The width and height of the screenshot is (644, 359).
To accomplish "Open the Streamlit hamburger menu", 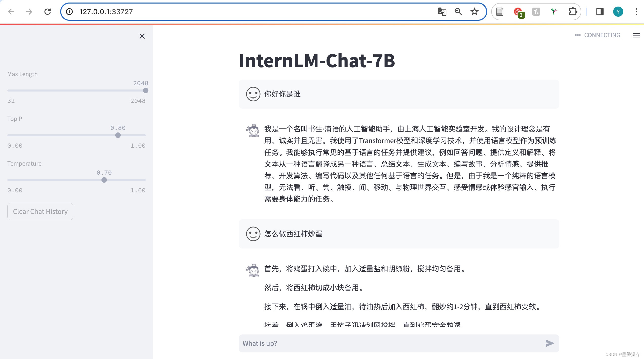I will (637, 35).
